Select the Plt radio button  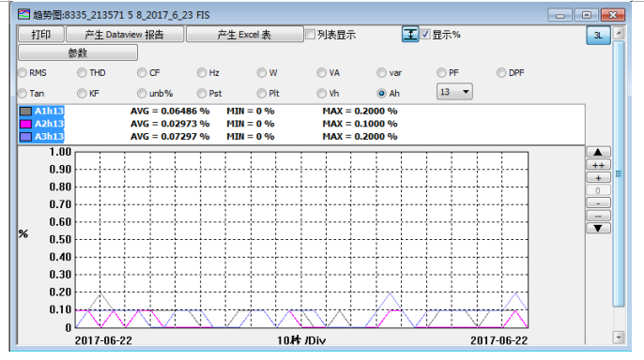click(x=262, y=94)
